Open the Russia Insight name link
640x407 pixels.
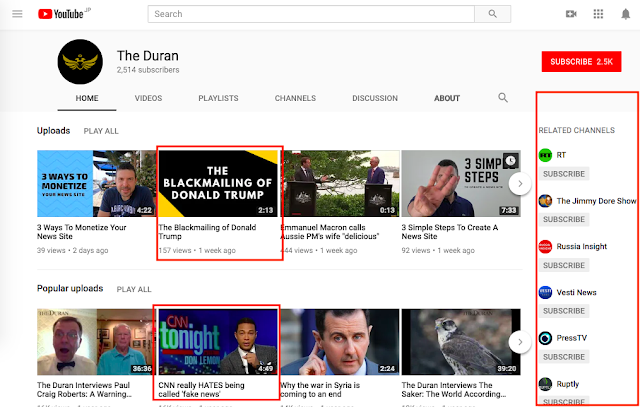point(582,247)
